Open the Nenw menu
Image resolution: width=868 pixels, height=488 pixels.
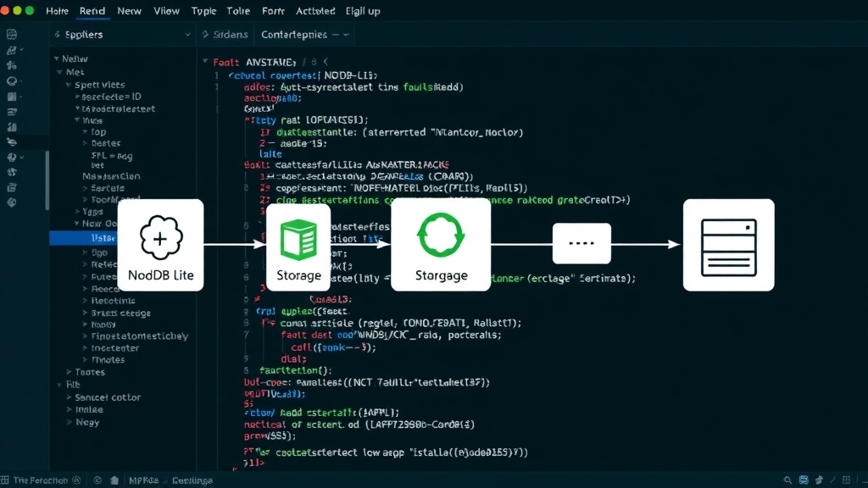tap(129, 11)
